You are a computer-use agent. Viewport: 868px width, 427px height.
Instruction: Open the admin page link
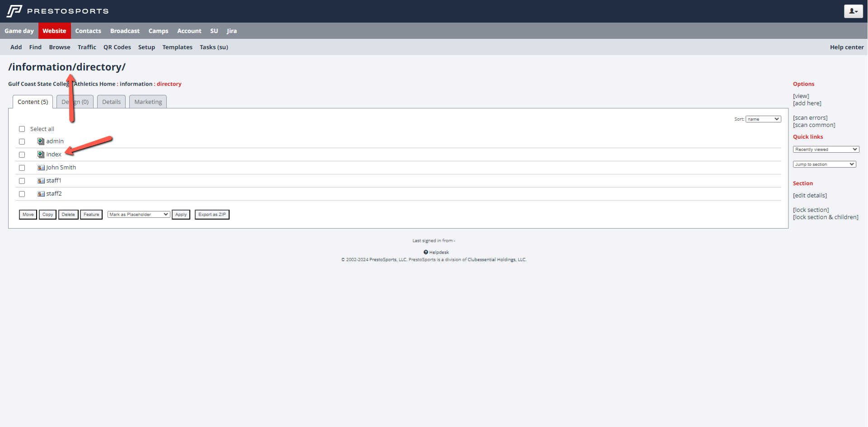(x=55, y=141)
